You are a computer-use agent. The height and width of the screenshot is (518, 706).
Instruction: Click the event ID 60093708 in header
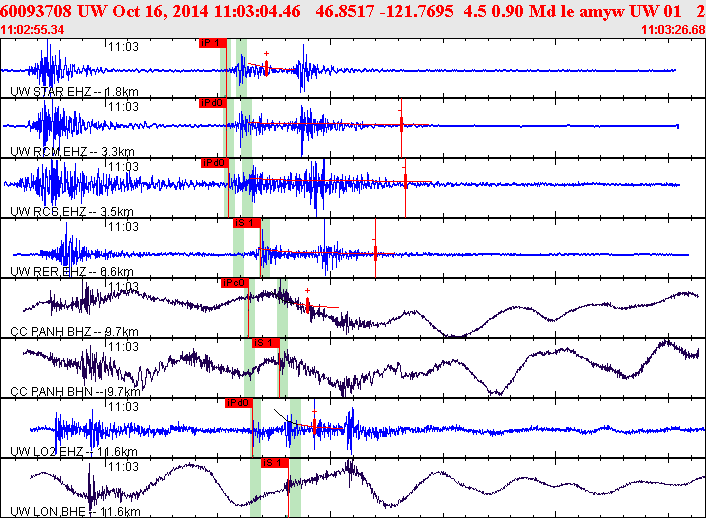[36, 11]
